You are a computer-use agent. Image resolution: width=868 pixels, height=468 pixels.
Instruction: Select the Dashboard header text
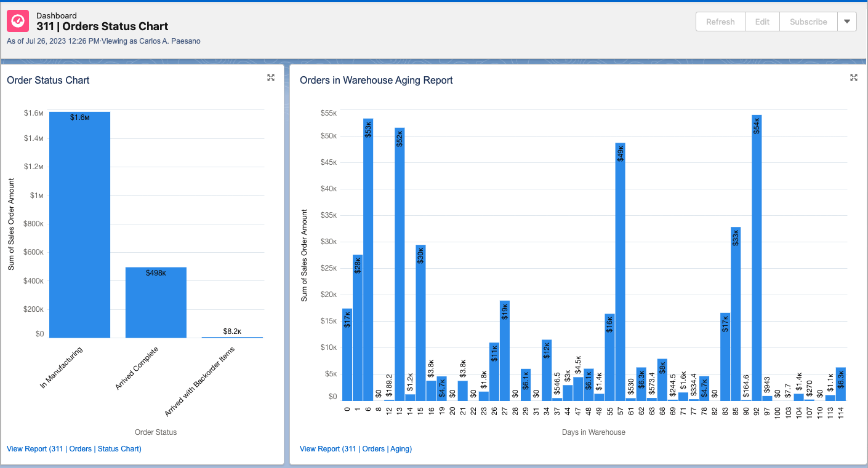click(x=57, y=16)
